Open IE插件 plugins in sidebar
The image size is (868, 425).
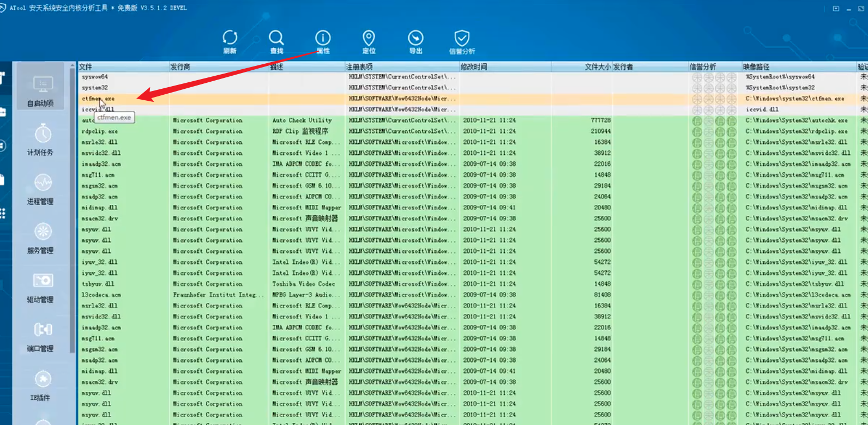tap(40, 385)
